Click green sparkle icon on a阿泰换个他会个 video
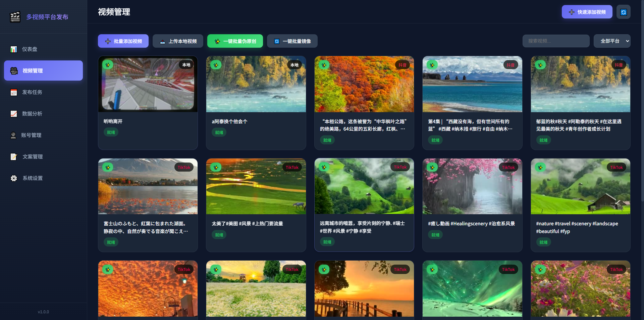 coord(216,65)
